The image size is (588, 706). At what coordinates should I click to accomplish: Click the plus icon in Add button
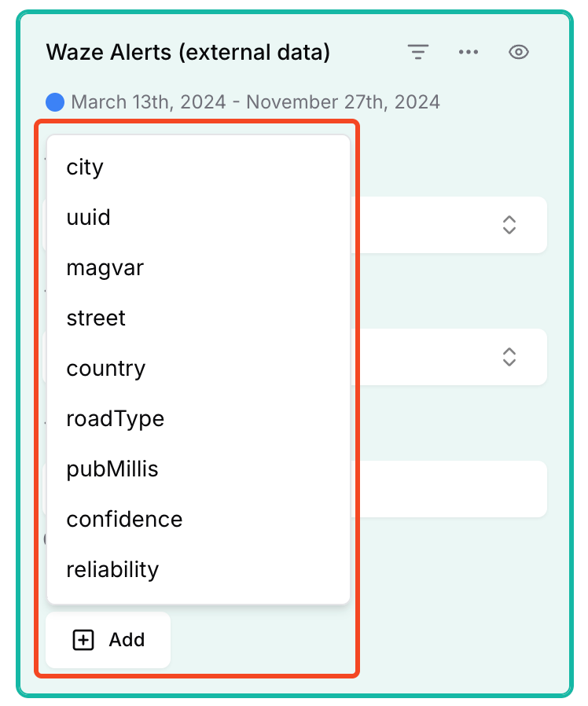tap(83, 640)
